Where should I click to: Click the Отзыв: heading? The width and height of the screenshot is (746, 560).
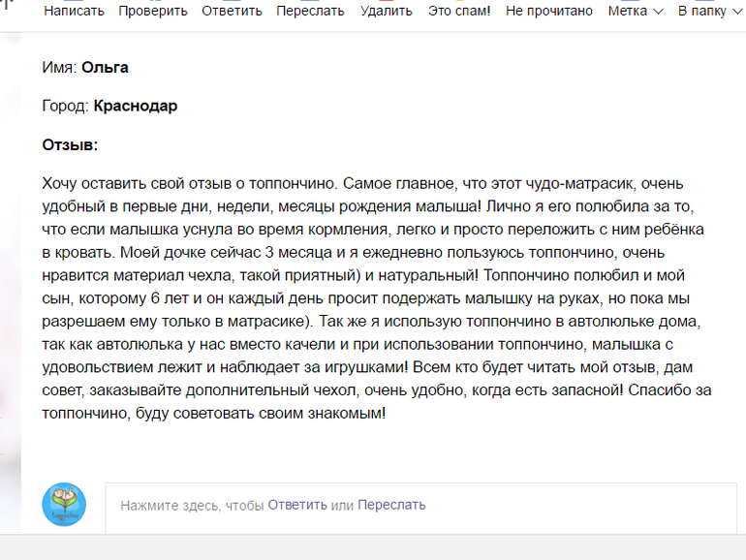tap(70, 144)
